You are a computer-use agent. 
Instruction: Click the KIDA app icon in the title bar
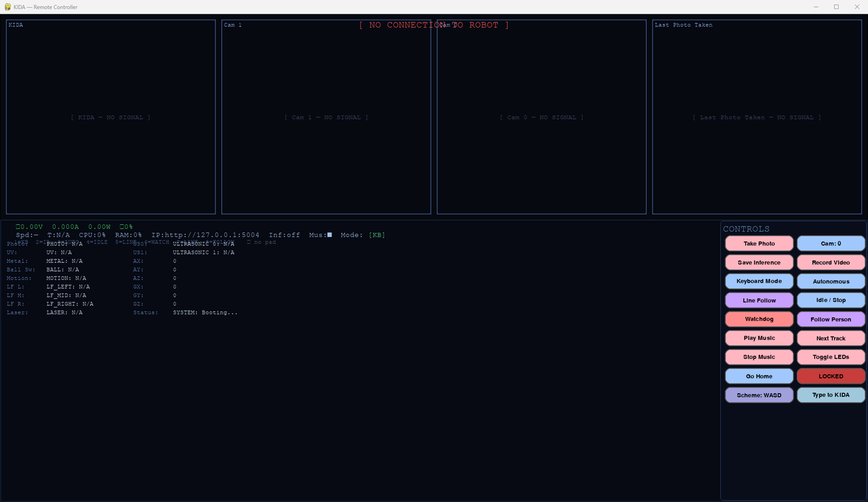point(7,7)
